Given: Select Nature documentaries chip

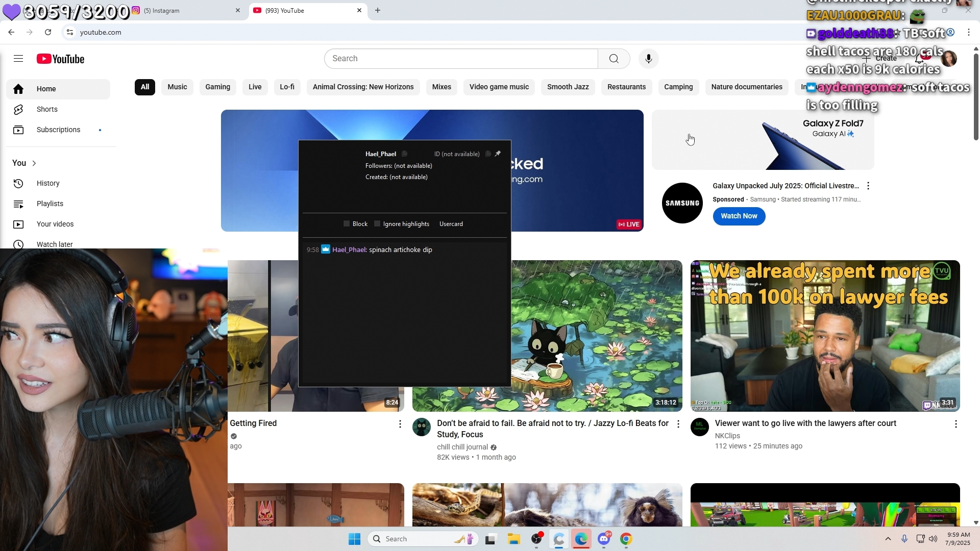Looking at the screenshot, I should 747,87.
